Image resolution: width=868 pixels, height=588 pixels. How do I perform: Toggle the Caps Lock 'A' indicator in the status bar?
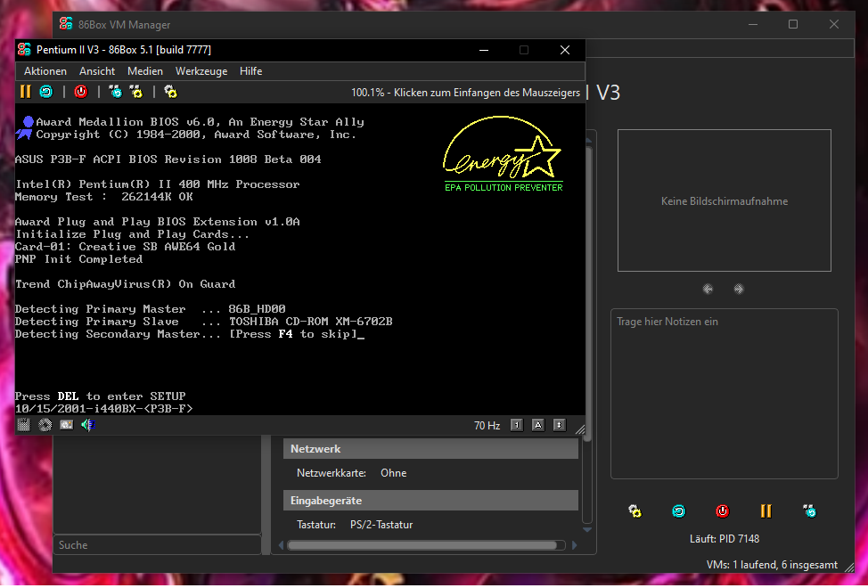point(538,425)
